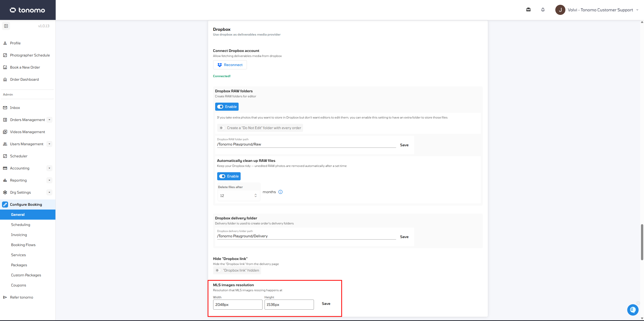This screenshot has width=644, height=321.
Task: Click the v1.0.13 version label
Action: click(x=44, y=26)
